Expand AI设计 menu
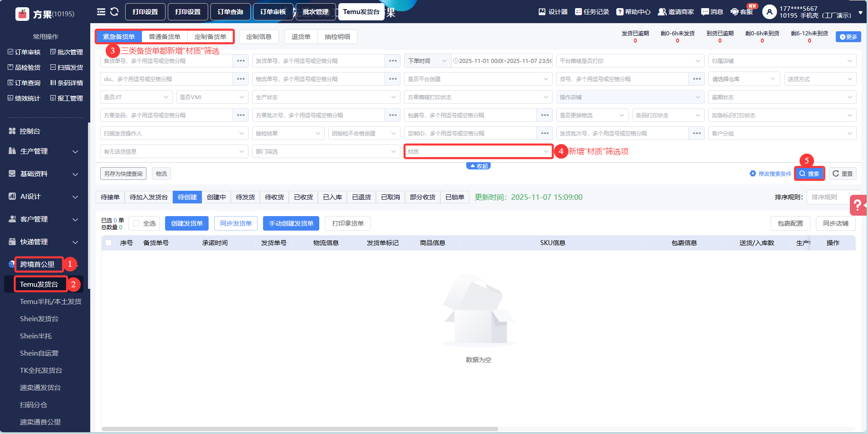This screenshot has height=434, width=868. 44,196
